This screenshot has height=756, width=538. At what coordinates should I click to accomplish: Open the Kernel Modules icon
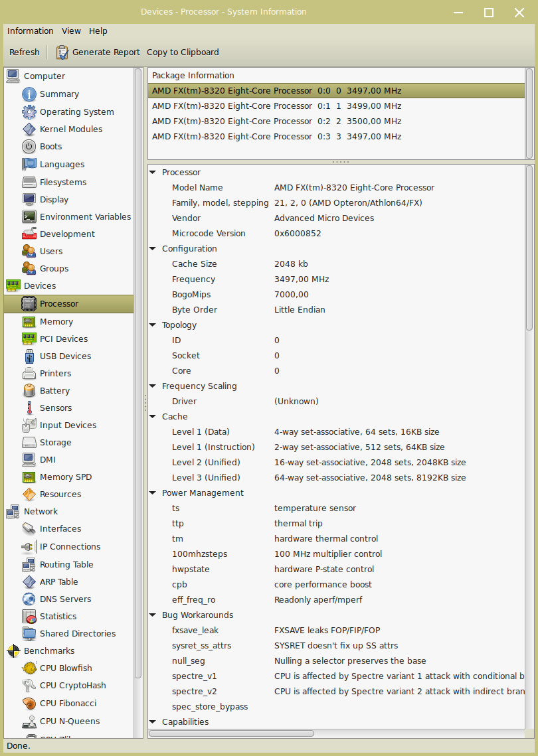coord(29,129)
